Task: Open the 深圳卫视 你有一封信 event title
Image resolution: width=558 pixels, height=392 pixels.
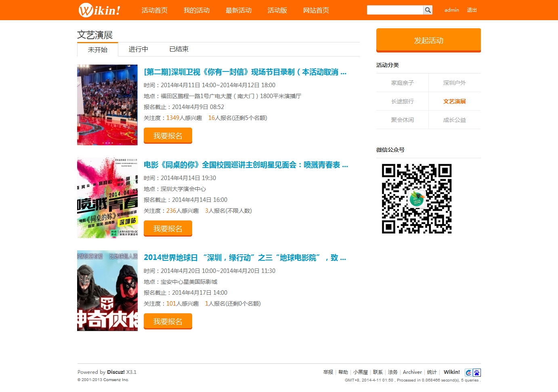Action: (245, 72)
